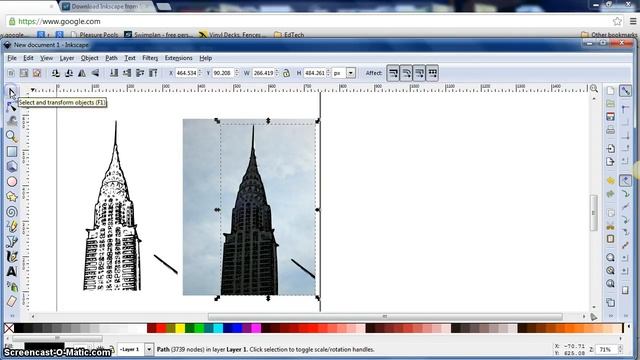Screen dimensions: 640x360
Task: Select the cyan palette swatch
Action: [x=218, y=328]
